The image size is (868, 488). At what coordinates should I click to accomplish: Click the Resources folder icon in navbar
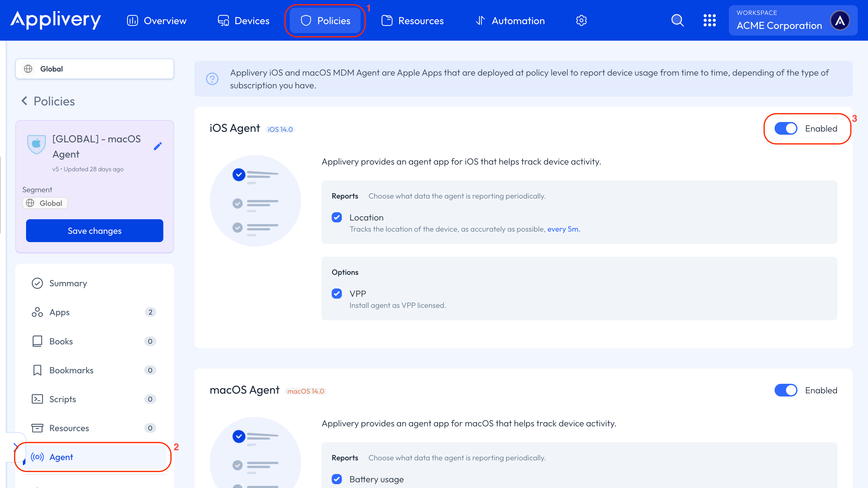coord(387,21)
